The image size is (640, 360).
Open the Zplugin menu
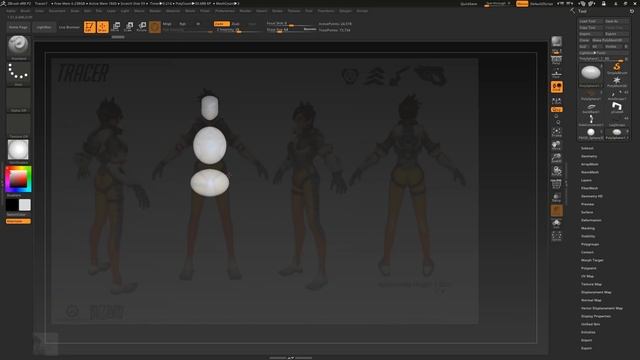[345, 11]
